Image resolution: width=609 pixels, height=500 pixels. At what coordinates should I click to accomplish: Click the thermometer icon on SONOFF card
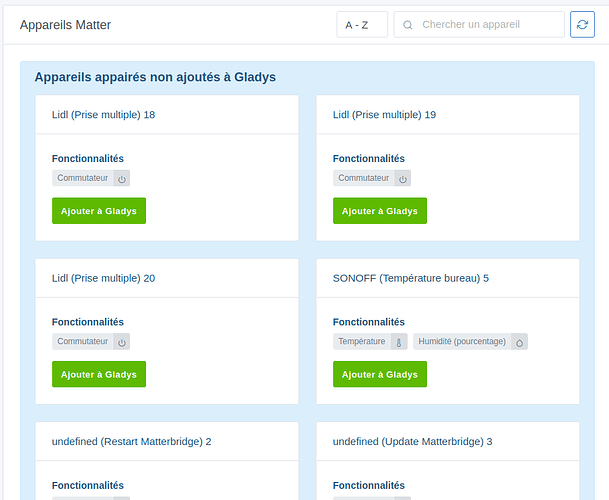click(400, 342)
